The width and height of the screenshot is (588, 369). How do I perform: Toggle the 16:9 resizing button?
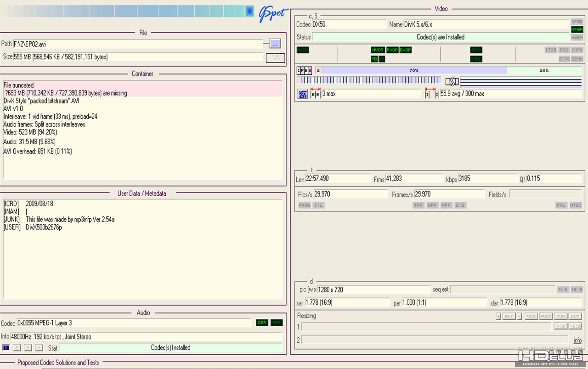tap(575, 326)
